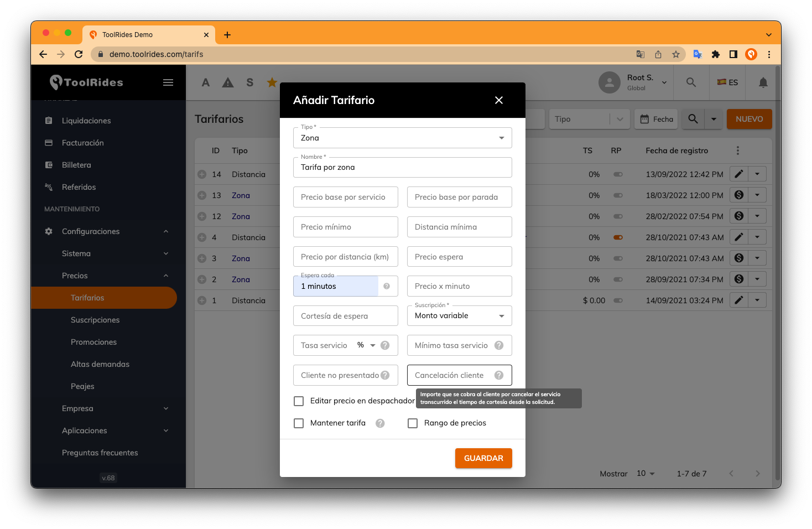This screenshot has height=529, width=812.
Task: Expand row 14 with the plus icon
Action: 202,174
